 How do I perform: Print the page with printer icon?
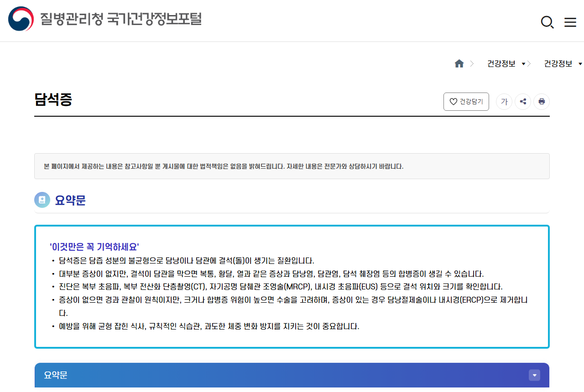[542, 102]
